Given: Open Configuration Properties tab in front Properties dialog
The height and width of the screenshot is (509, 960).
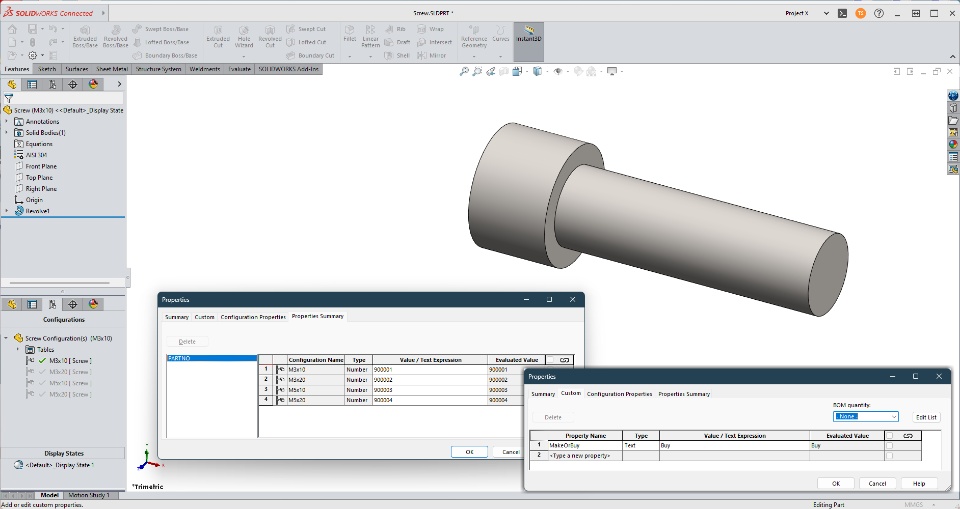Looking at the screenshot, I should pyautogui.click(x=619, y=394).
